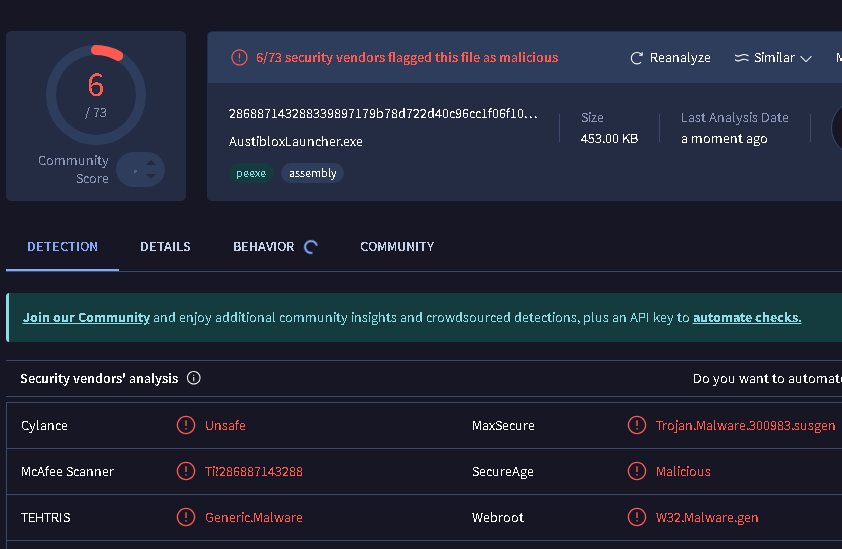Click the Malicious result for SecureAge
842x549 pixels.
[x=683, y=472]
